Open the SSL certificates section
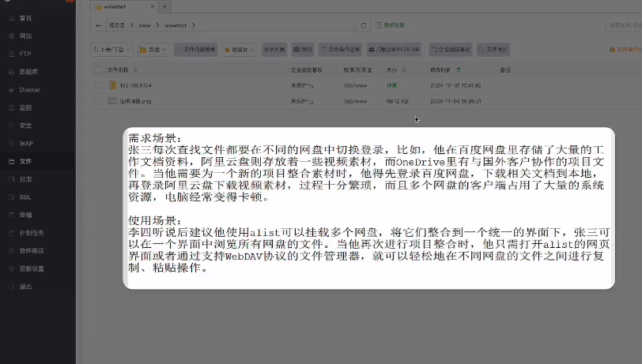Viewport: 642px width, 364px height. [25, 197]
